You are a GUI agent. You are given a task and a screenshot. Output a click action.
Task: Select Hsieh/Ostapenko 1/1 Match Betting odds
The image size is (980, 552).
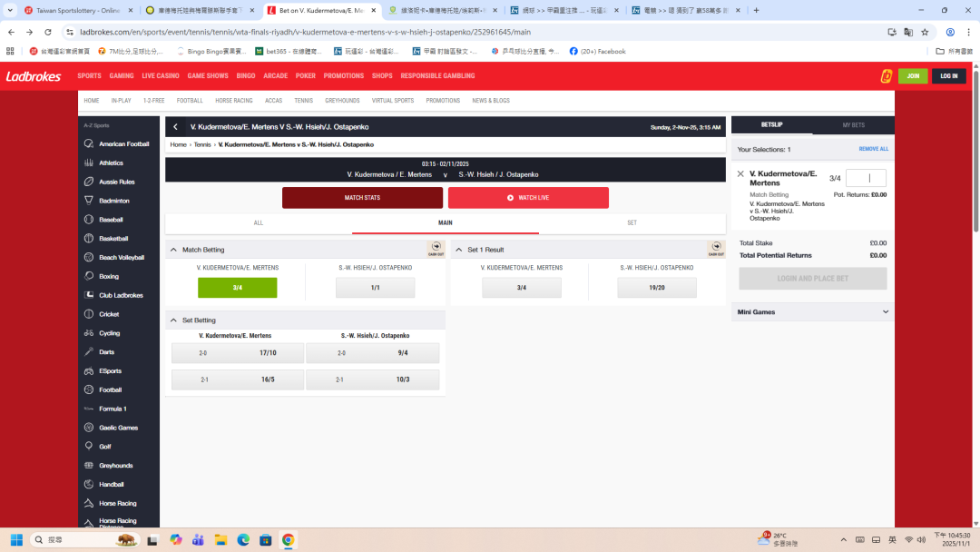point(375,288)
